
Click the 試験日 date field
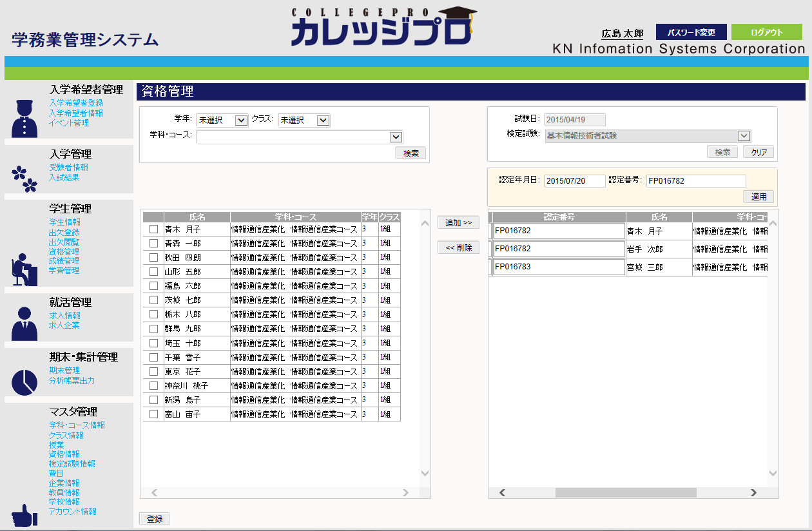click(x=575, y=120)
